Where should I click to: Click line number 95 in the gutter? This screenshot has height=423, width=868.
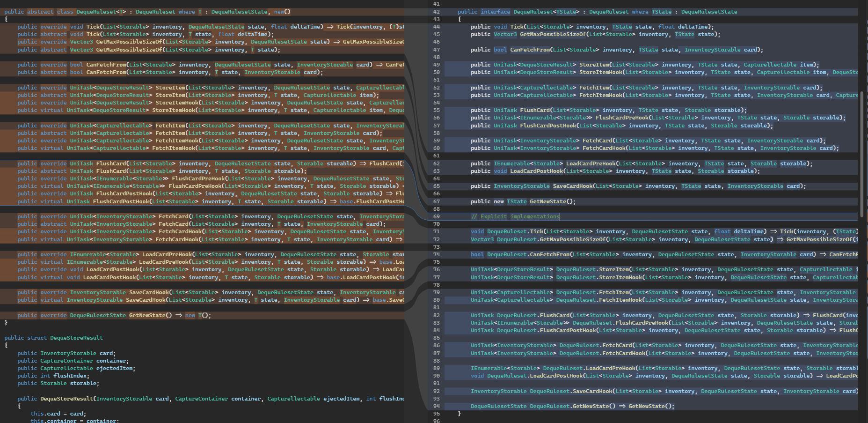(x=436, y=414)
